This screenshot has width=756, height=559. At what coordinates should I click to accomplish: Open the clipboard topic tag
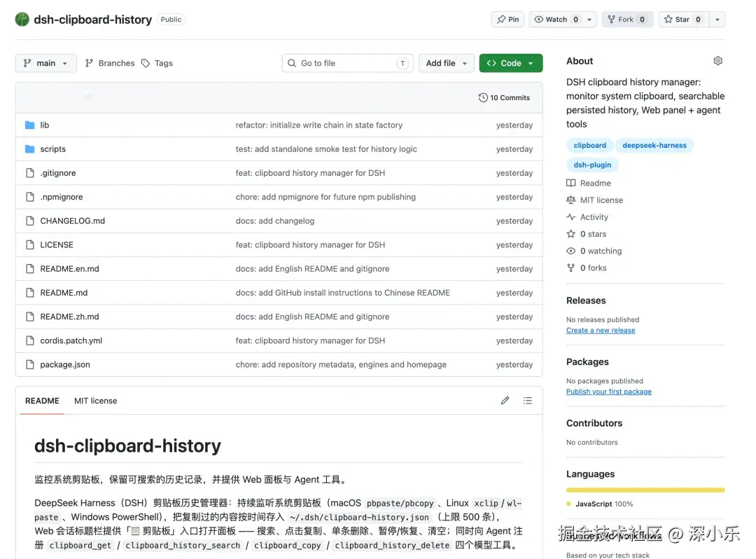589,145
